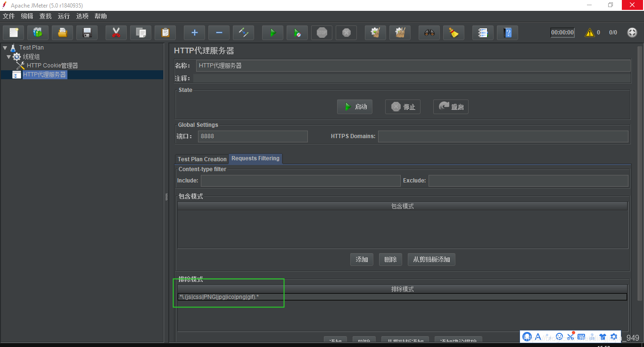Screen dimensions: 644x347
Task: Open the 选项 menu
Action: (x=83, y=16)
